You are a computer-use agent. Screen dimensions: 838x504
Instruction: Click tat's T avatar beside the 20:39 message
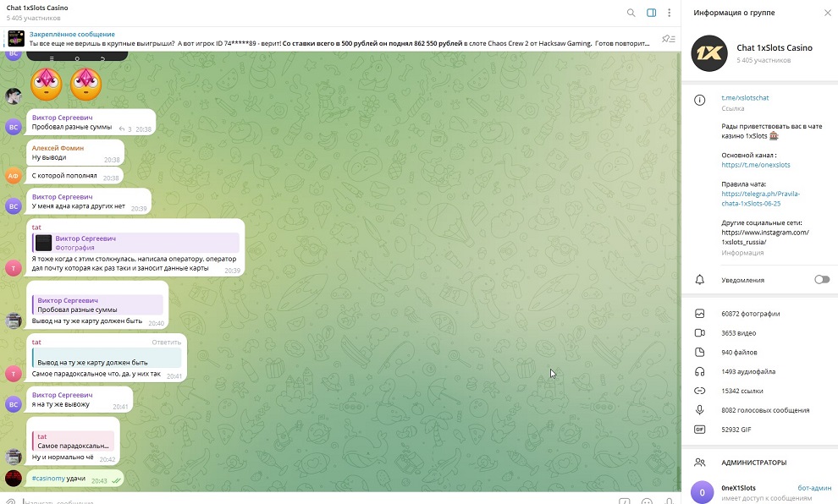click(14, 268)
